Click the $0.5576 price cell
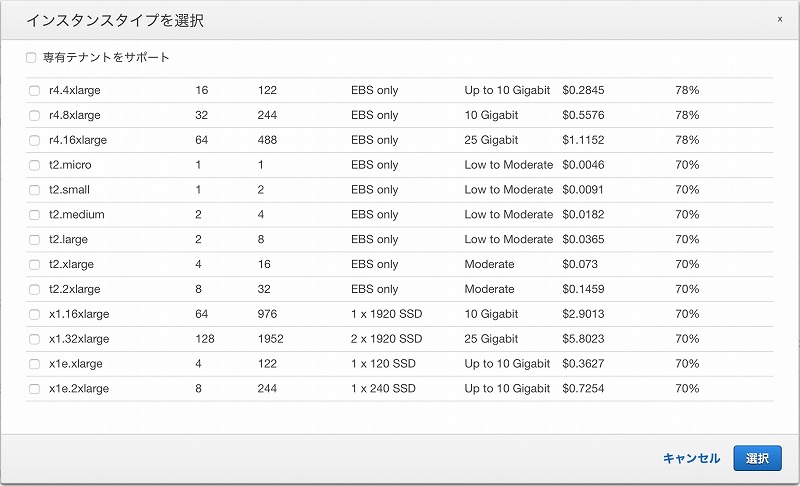800x486 pixels. (583, 115)
